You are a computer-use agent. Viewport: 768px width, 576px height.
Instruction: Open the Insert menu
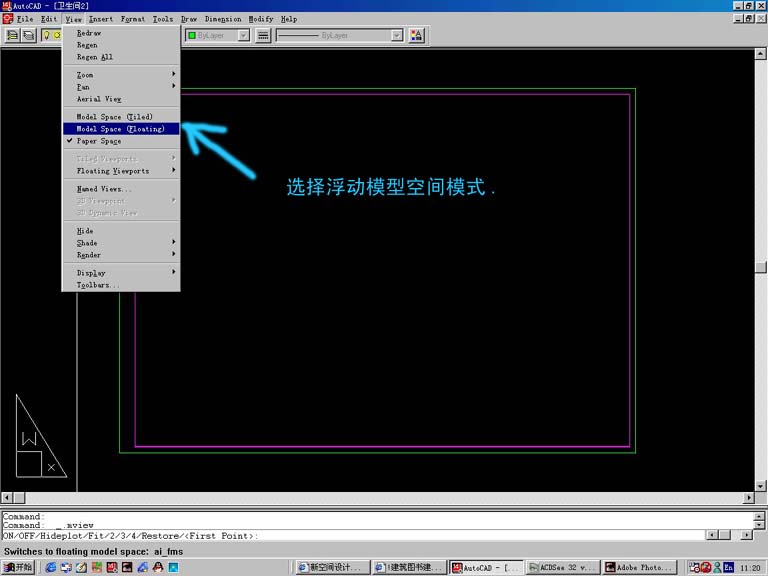[x=101, y=19]
